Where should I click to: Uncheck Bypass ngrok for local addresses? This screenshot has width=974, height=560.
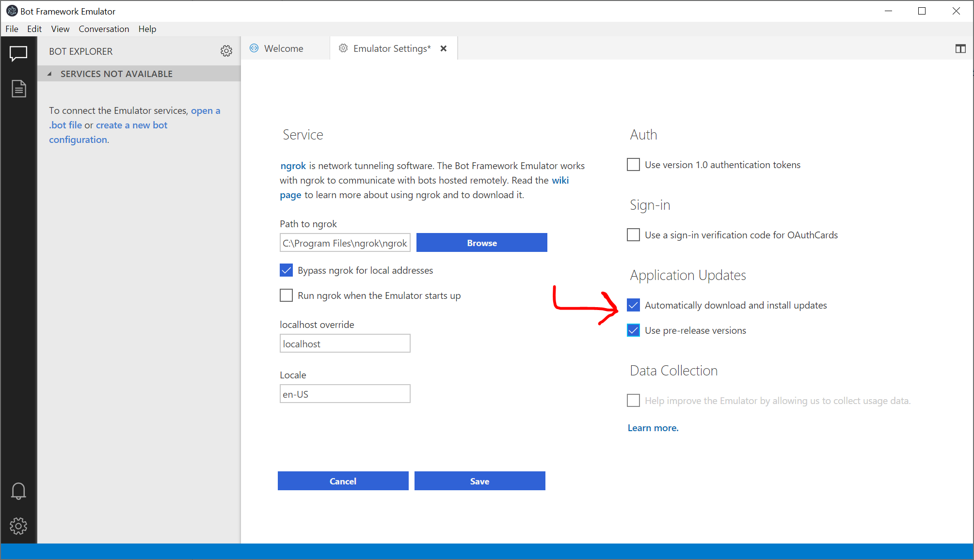click(x=286, y=270)
